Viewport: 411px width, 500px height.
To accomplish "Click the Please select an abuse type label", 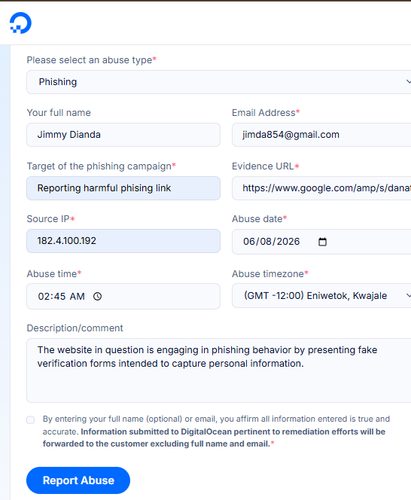I will click(x=89, y=60).
